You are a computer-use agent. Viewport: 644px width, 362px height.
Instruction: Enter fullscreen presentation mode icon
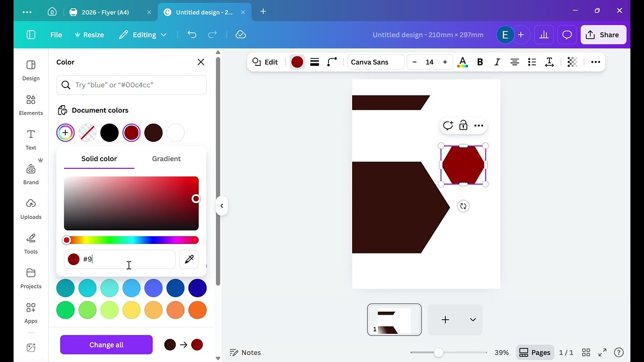602,352
